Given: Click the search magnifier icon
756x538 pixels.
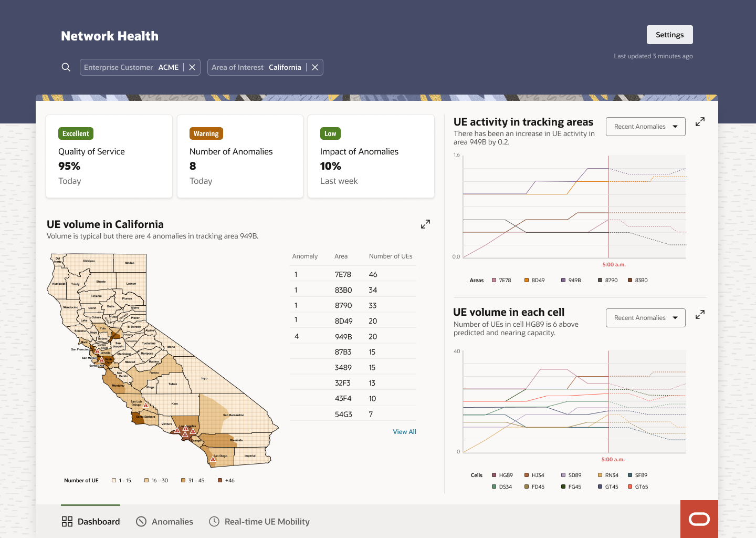Looking at the screenshot, I should (x=66, y=67).
